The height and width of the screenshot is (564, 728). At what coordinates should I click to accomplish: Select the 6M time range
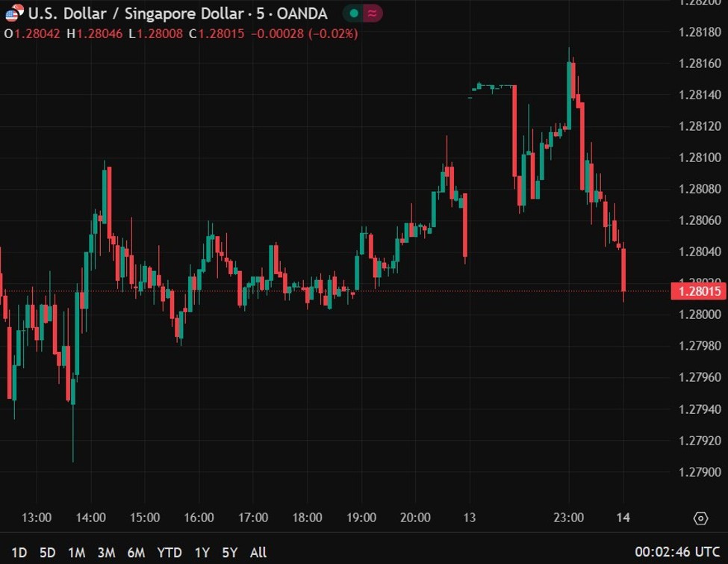(x=136, y=552)
